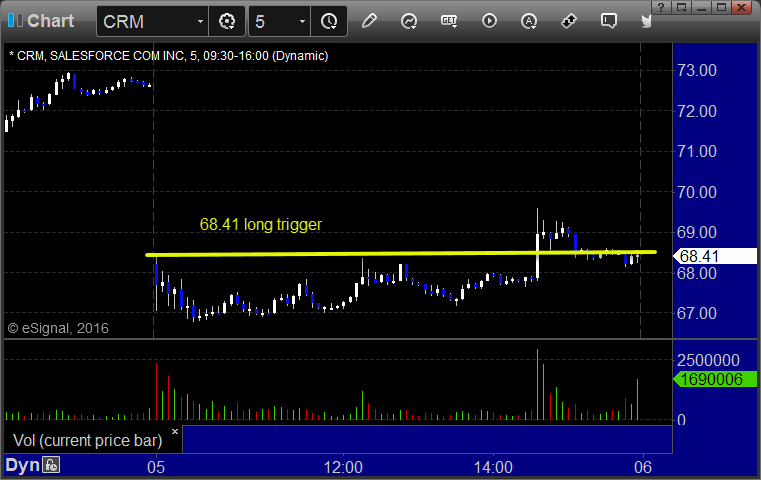This screenshot has width=761, height=480.
Task: Click the Dyn lock icon at bottom left
Action: click(x=51, y=465)
